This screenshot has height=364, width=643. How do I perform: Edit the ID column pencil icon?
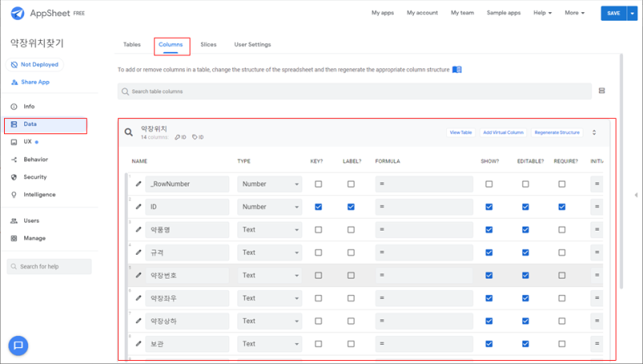pos(138,207)
